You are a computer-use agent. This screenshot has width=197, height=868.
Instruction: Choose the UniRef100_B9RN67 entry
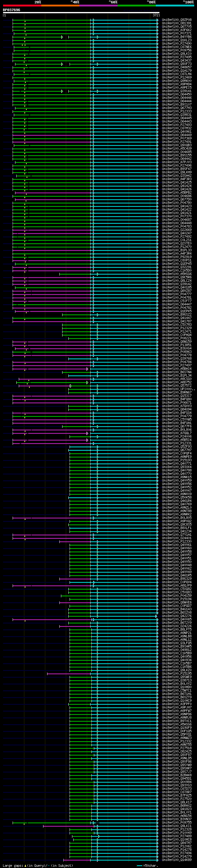pos(177,392)
